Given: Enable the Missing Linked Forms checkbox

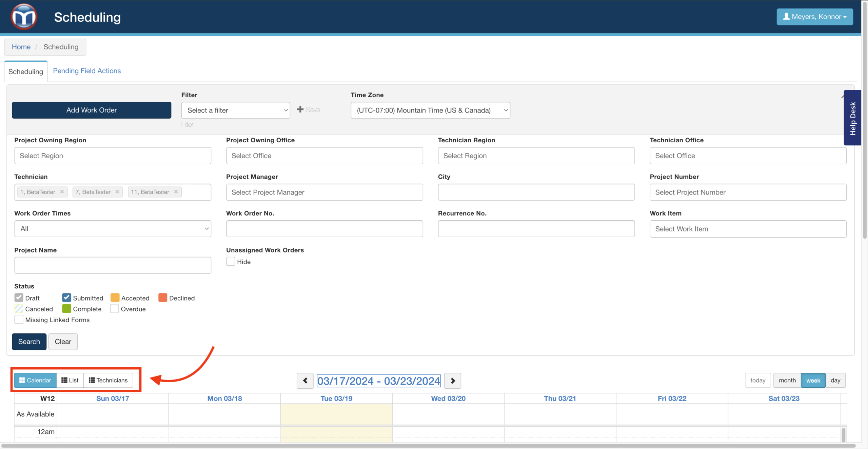Looking at the screenshot, I should (x=19, y=320).
